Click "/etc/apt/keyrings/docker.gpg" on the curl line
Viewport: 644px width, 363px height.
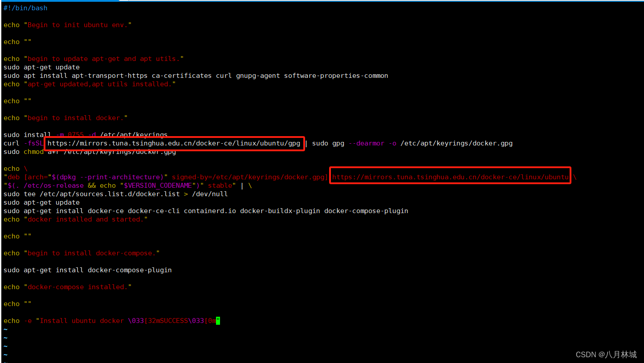coord(457,143)
